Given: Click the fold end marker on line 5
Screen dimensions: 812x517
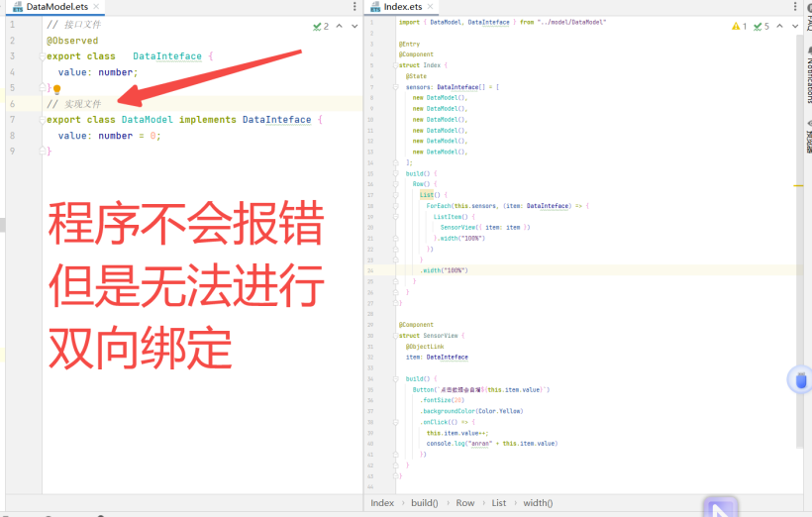Looking at the screenshot, I should 43,88.
